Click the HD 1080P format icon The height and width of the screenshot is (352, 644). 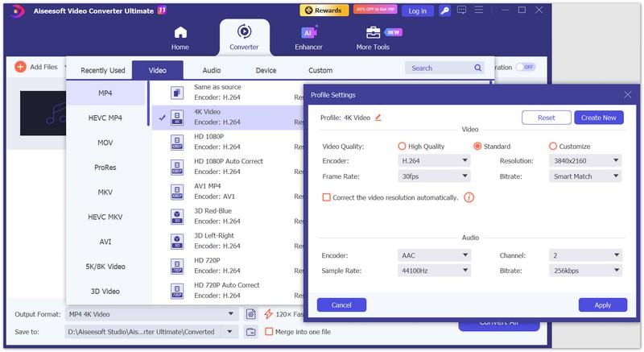[x=177, y=142]
